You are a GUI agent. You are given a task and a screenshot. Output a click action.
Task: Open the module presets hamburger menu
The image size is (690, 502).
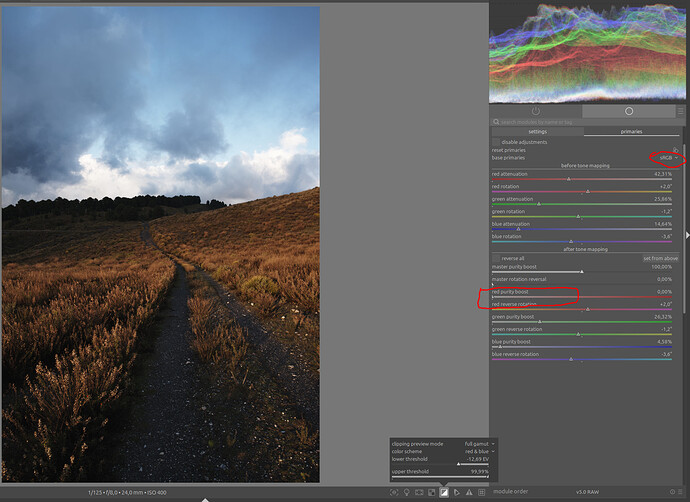tap(681, 111)
